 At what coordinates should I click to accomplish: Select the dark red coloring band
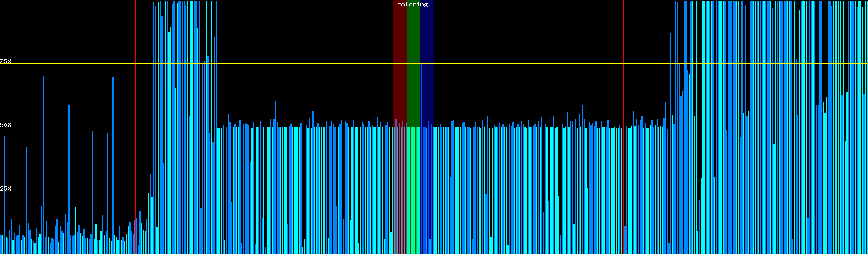(x=400, y=63)
